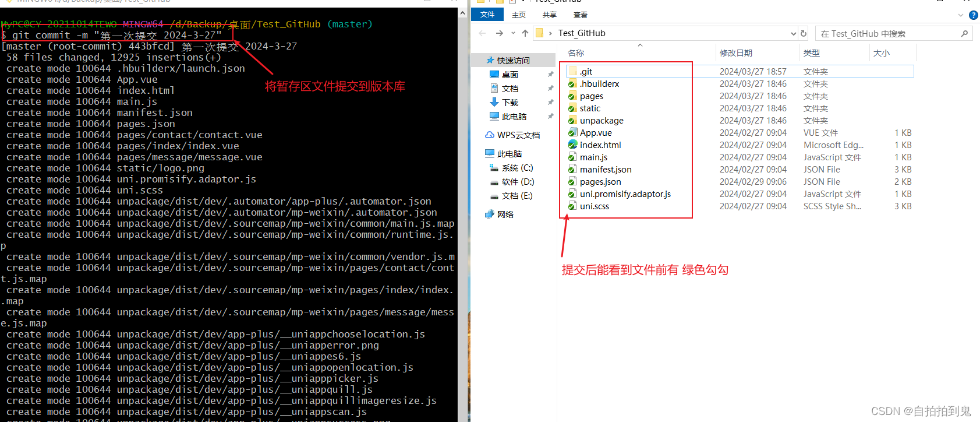This screenshot has width=980, height=422.
Task: Sort by the 修改日期 column header
Action: (736, 53)
